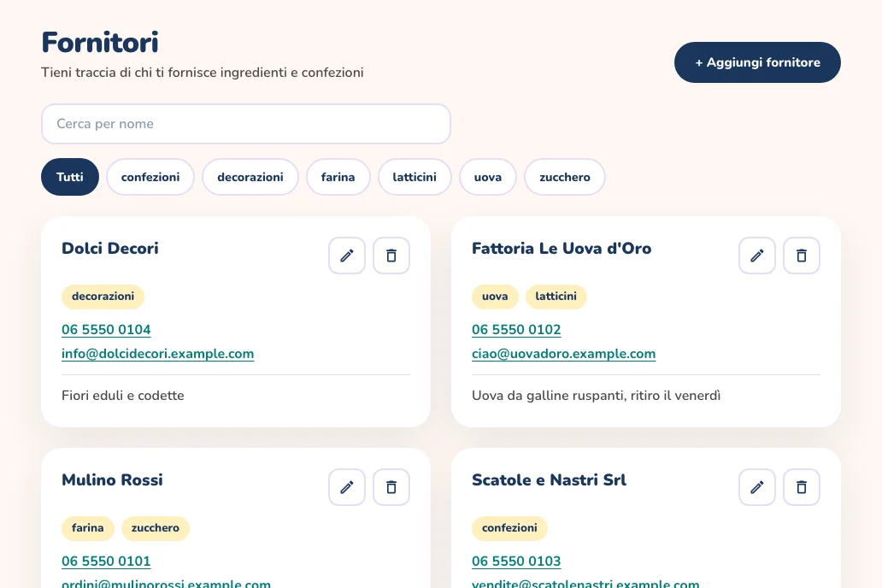Image resolution: width=882 pixels, height=588 pixels.
Task: Edit Fattoria Le Uova d'Oro supplier
Action: [x=756, y=256]
